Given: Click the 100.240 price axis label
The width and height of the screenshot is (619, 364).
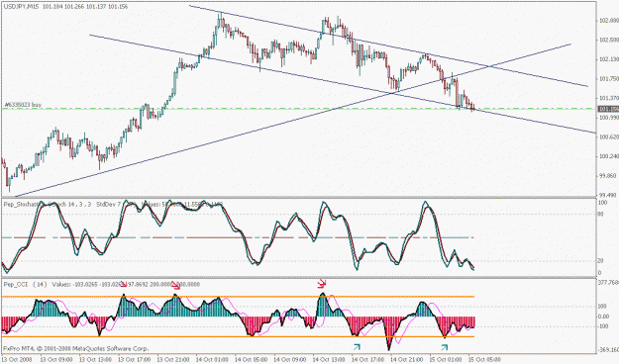Looking at the screenshot, I should pos(608,156).
